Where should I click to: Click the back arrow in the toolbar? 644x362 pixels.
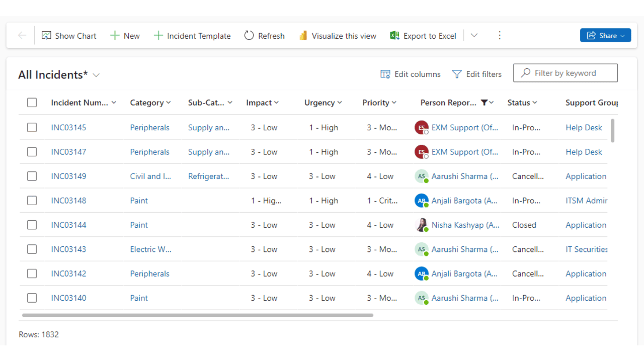point(22,35)
